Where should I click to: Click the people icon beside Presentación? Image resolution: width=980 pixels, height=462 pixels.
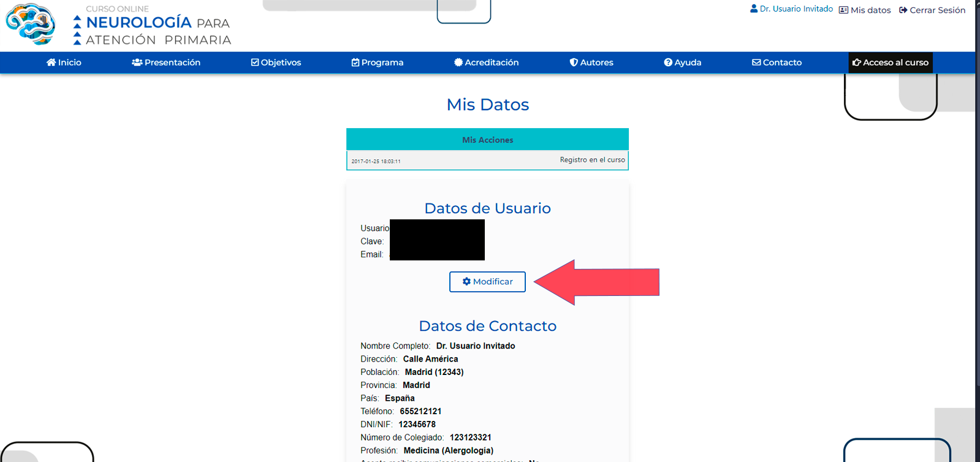pyautogui.click(x=137, y=62)
